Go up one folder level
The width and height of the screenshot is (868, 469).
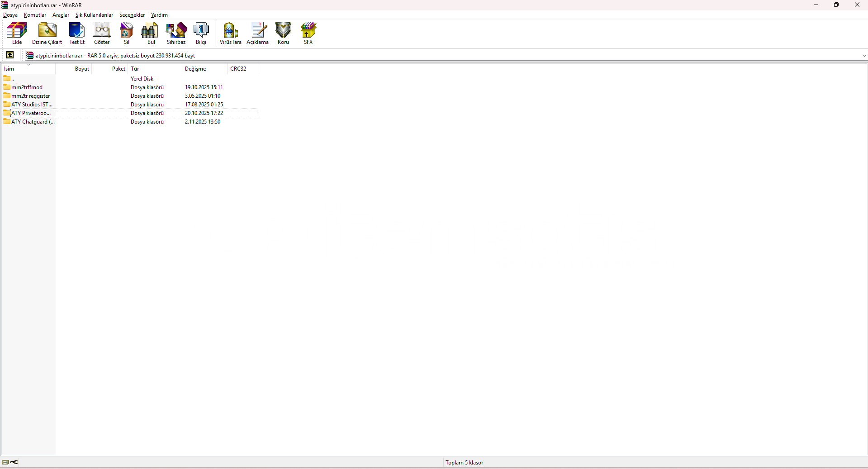click(x=10, y=55)
